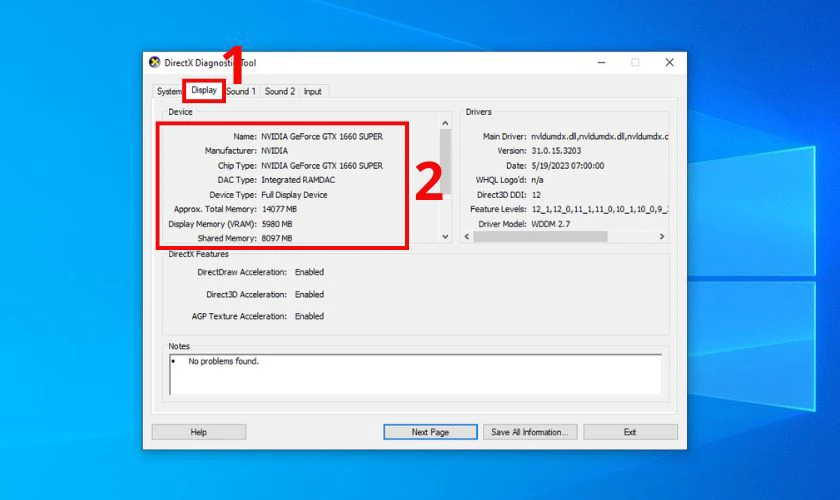Click the Display Memory 5980 MB value
The width and height of the screenshot is (840, 500).
click(x=276, y=224)
